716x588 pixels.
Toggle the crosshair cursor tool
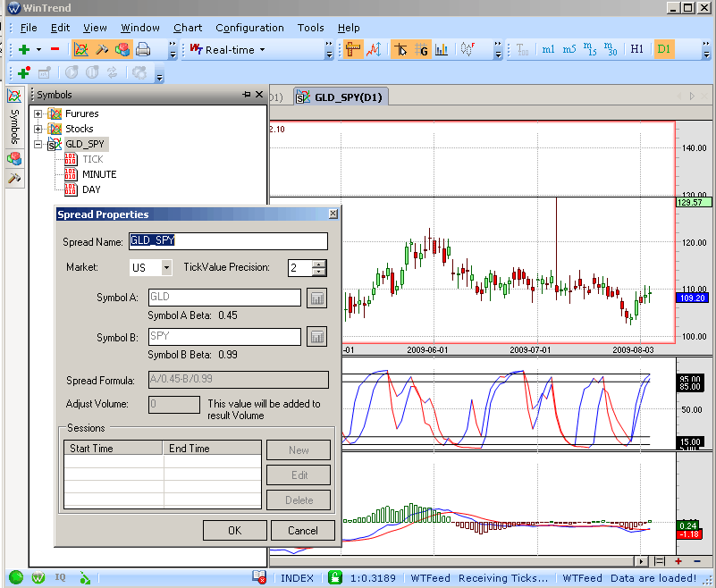pos(401,49)
